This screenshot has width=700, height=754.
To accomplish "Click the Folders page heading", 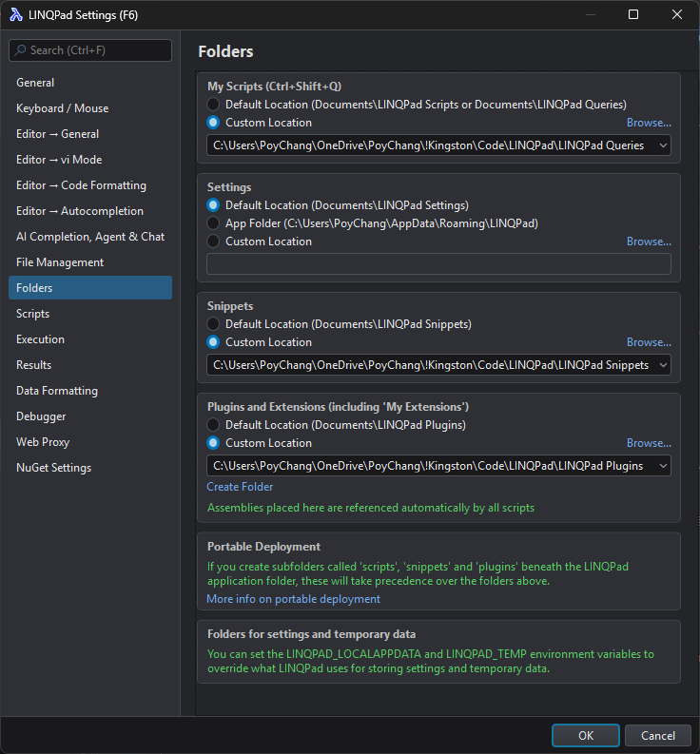I will point(225,51).
